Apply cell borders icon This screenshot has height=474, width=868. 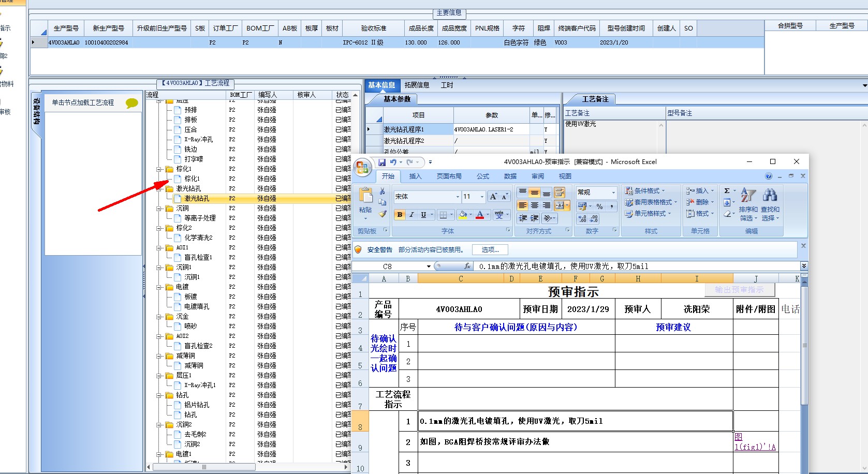point(443,215)
